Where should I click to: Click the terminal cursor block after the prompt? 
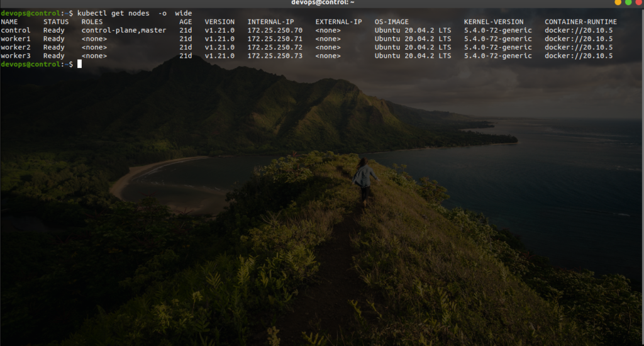click(80, 64)
